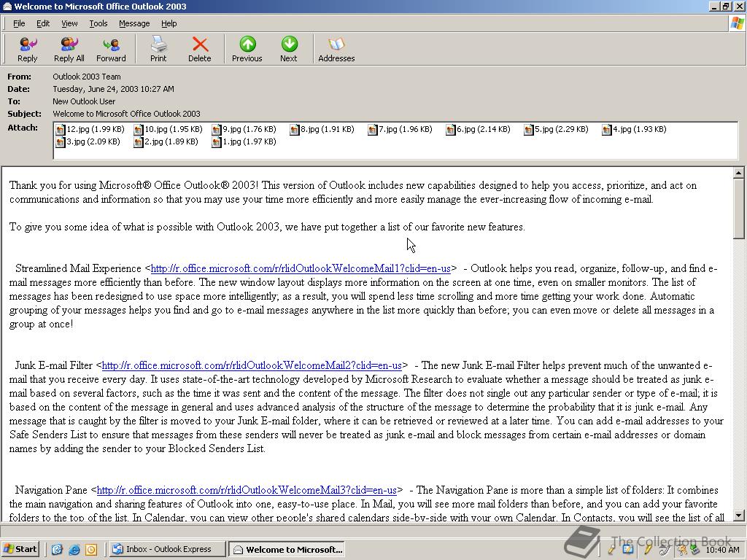This screenshot has height=560, width=747.
Task: Forward this message using the toolbar
Action: pyautogui.click(x=111, y=50)
